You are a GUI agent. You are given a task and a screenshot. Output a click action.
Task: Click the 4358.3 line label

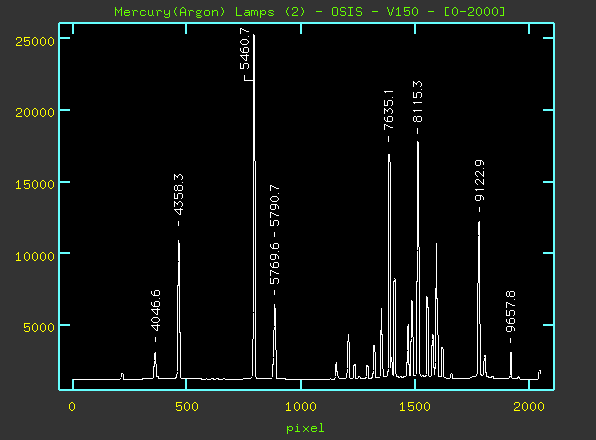178,195
